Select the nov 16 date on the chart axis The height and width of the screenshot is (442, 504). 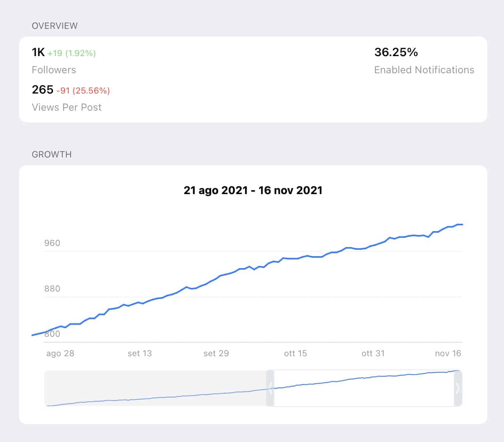point(448,353)
